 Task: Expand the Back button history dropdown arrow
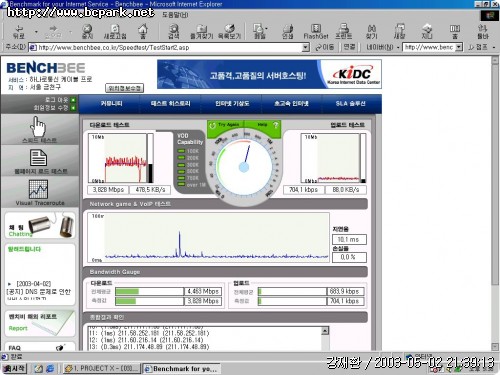[x=36, y=32]
